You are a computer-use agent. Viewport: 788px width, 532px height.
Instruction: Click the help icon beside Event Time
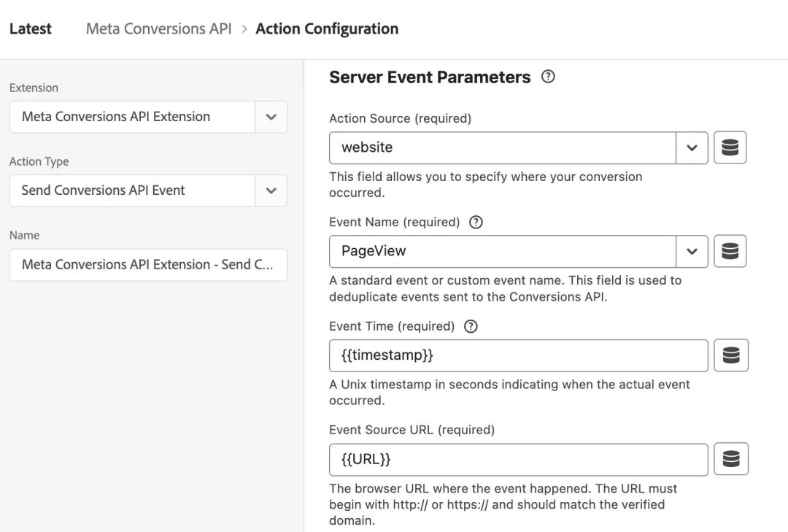[471, 325]
